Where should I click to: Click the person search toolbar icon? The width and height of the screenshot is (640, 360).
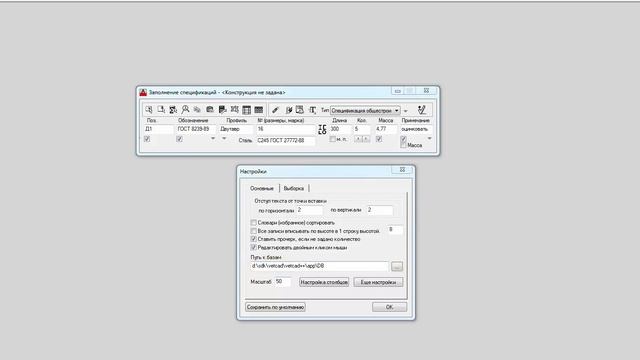pyautogui.click(x=185, y=109)
